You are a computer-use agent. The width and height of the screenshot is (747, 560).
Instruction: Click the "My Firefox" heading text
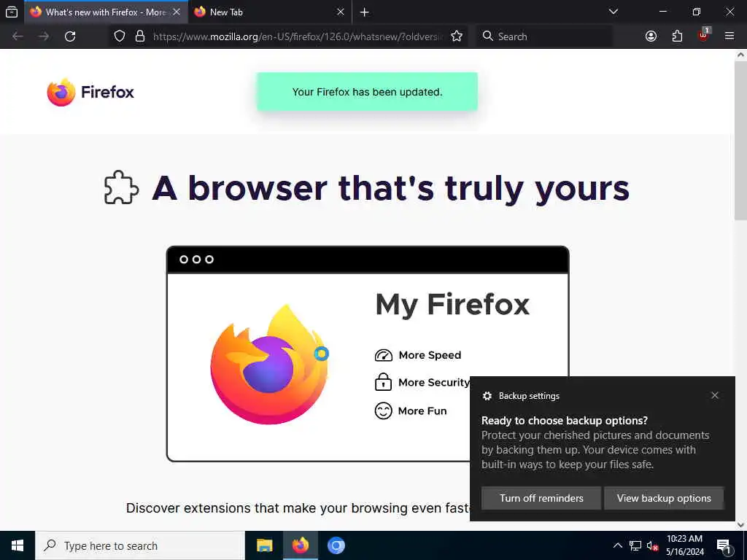[x=452, y=306]
